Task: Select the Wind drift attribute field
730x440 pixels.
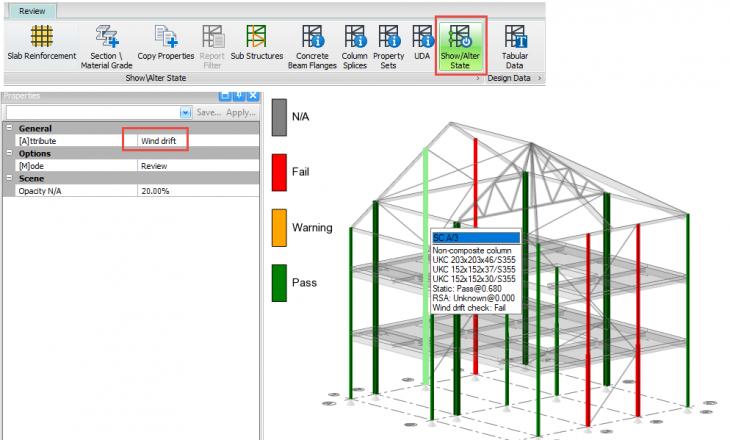Action: point(197,141)
